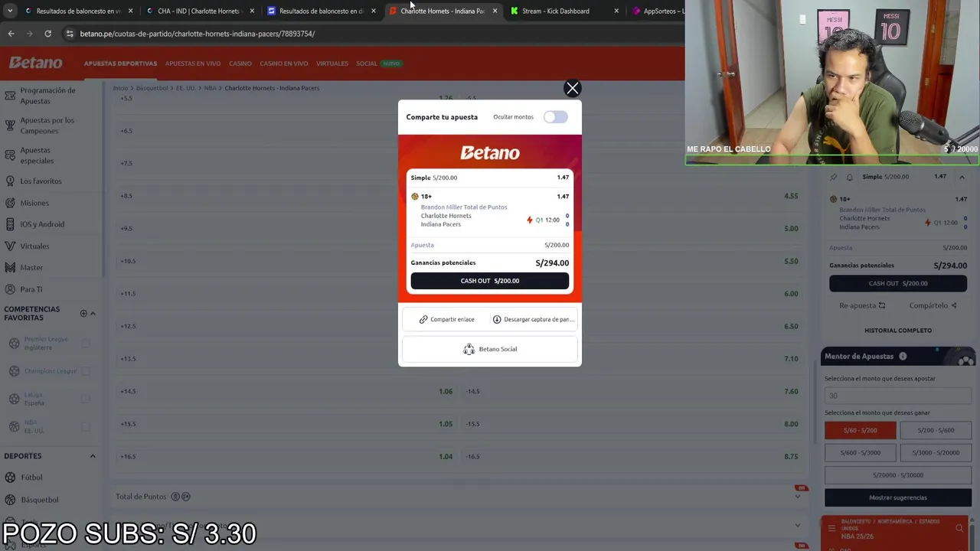This screenshot has height=551, width=980.
Task: Click NBA breadcrumb link
Action: (210, 88)
